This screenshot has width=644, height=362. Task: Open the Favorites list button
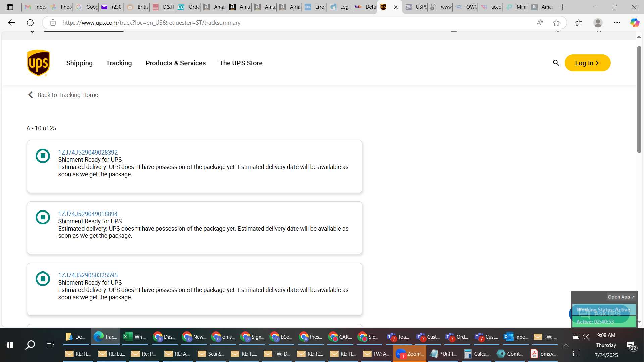579,23
